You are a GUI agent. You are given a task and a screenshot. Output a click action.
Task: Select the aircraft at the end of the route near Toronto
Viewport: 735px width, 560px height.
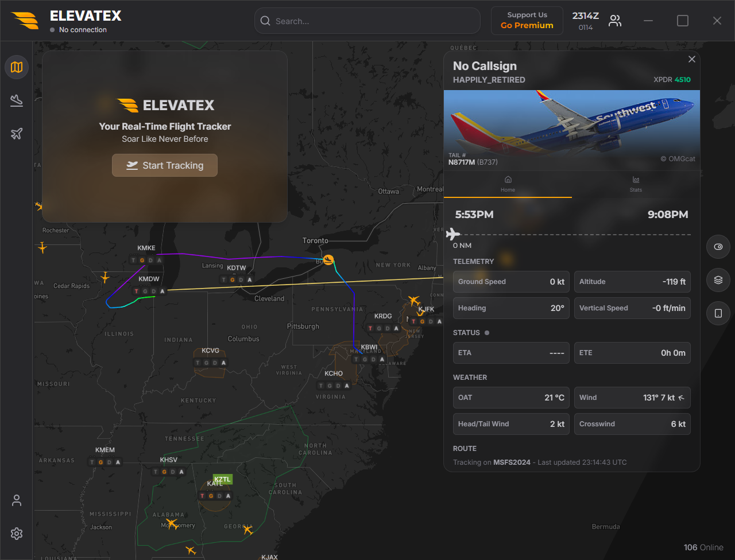pyautogui.click(x=328, y=260)
